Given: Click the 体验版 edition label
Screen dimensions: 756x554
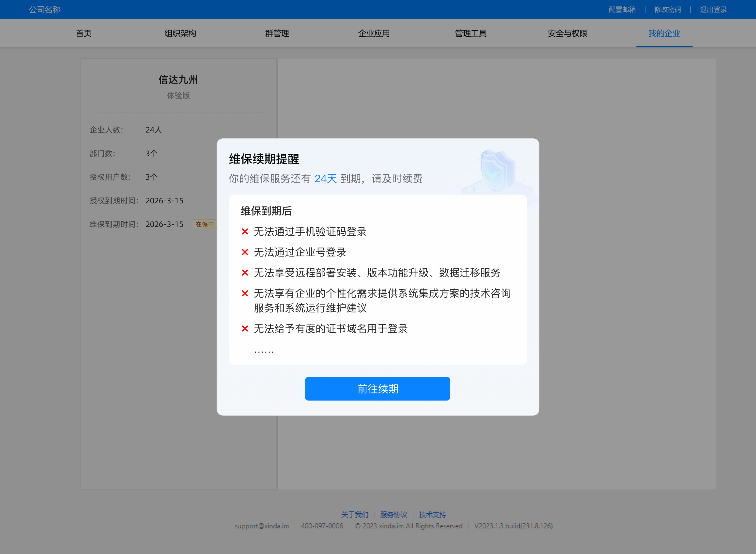Looking at the screenshot, I should point(178,96).
